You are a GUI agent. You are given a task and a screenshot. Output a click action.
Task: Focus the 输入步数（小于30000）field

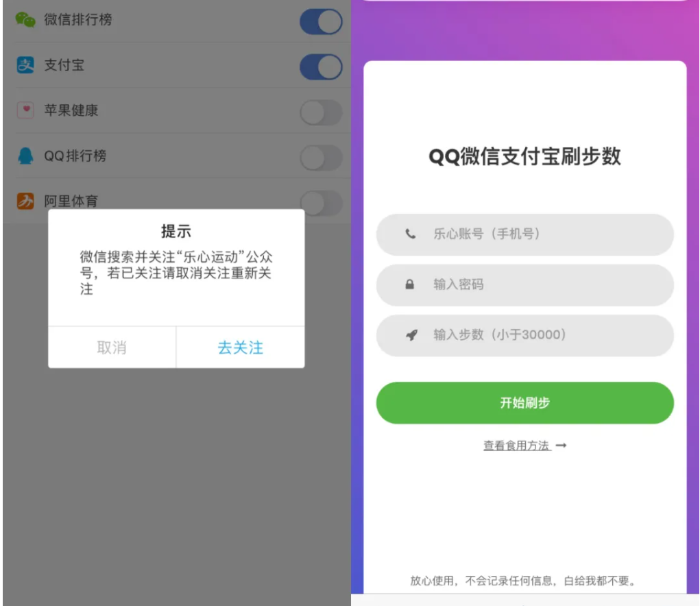pyautogui.click(x=525, y=335)
